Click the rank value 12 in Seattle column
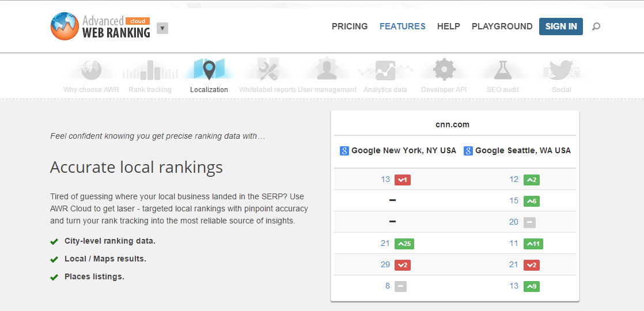Viewport: 644px width, 311px height. [x=514, y=179]
